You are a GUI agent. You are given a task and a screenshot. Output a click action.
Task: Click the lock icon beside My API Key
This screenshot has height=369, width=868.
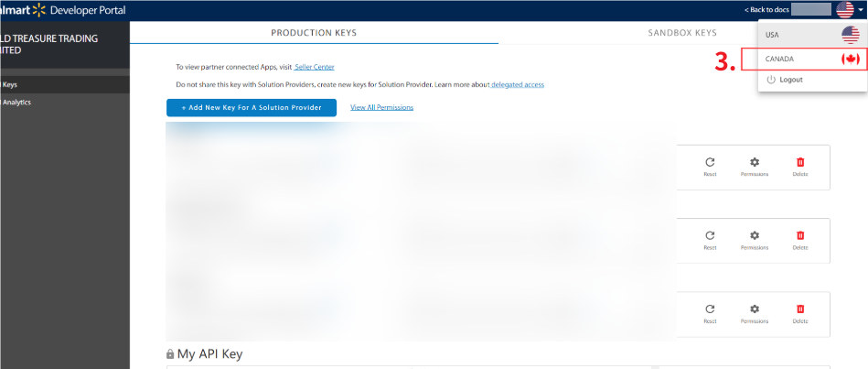click(x=170, y=354)
